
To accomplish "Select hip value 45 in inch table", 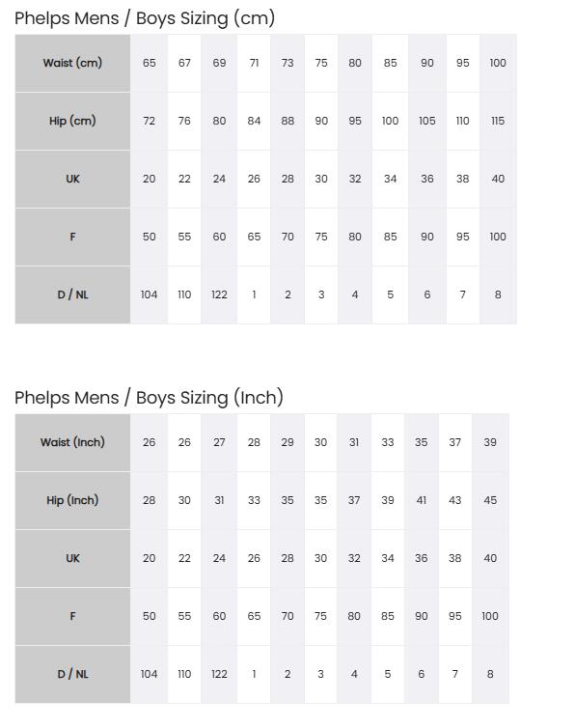I will coord(490,500).
